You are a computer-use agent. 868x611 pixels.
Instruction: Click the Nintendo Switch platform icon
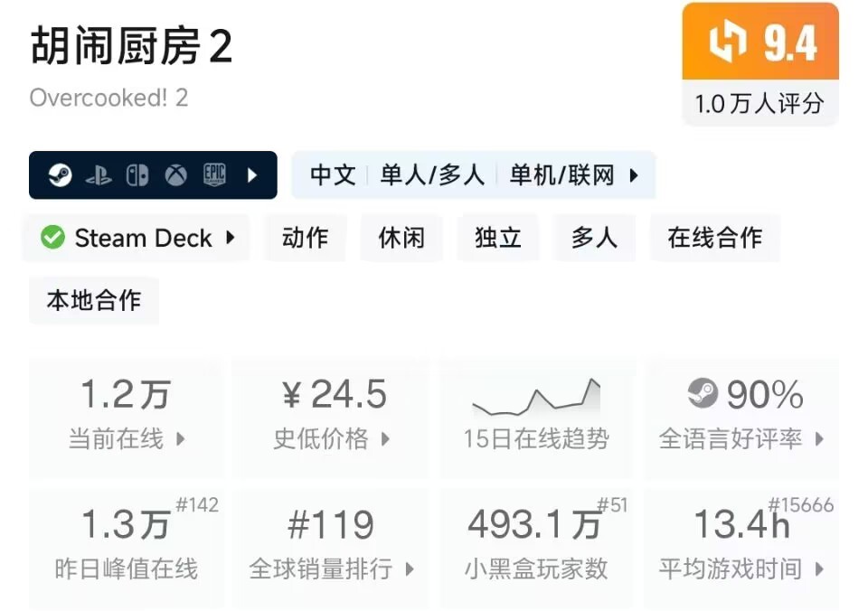[137, 175]
